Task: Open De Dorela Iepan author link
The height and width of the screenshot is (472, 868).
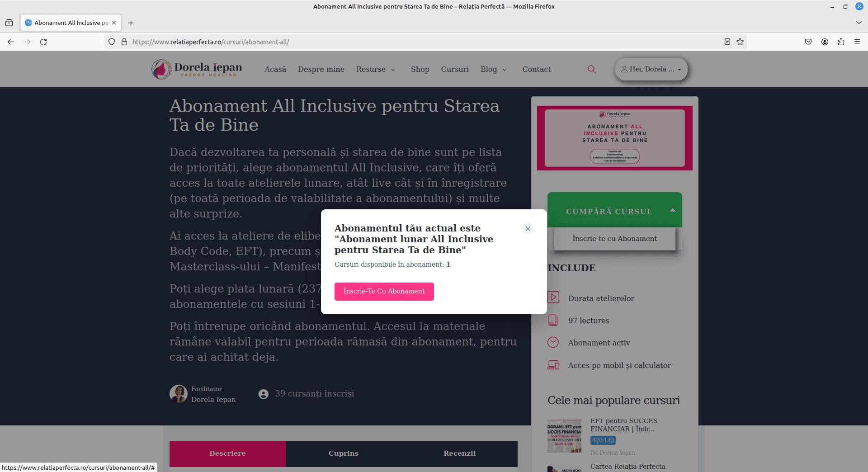Action: point(613,453)
